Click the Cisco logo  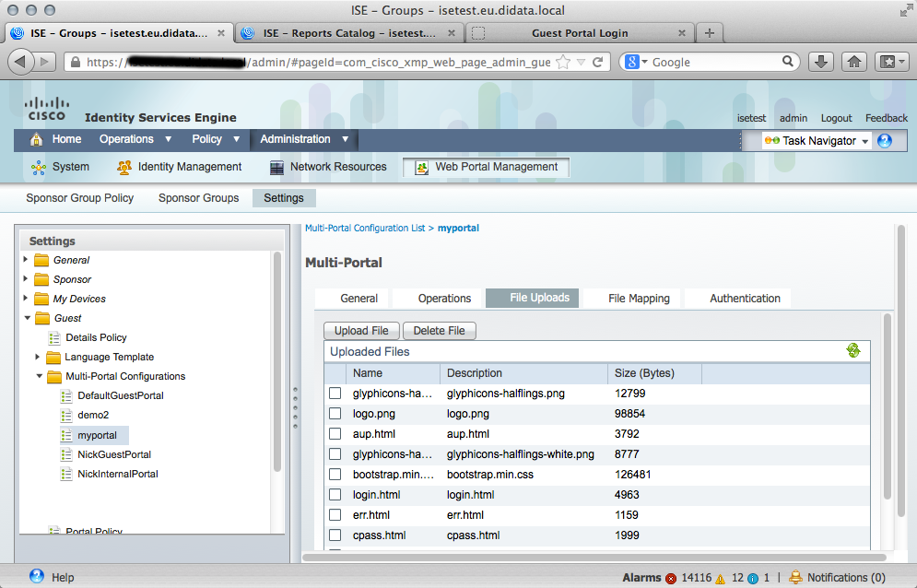point(47,109)
